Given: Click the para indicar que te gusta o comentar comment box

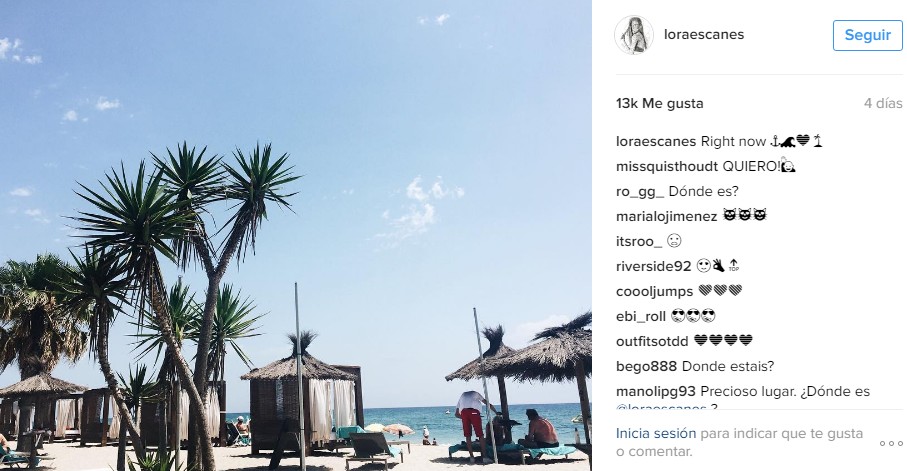Looking at the screenshot, I should point(742,443).
